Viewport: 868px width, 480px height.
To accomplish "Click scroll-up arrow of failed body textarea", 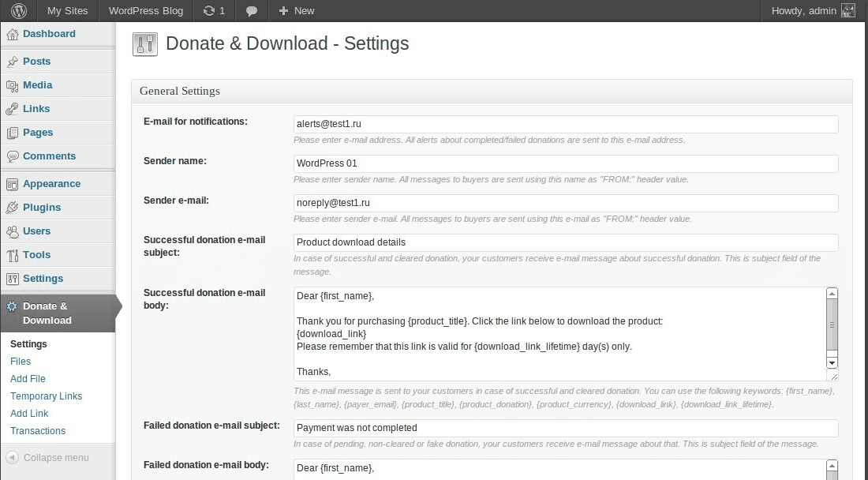I will [832, 466].
